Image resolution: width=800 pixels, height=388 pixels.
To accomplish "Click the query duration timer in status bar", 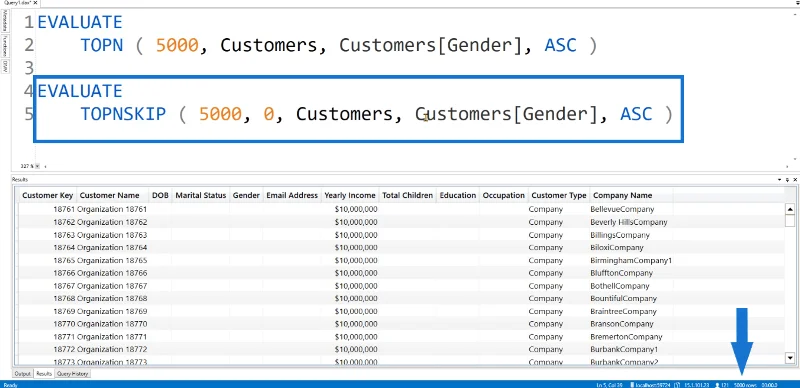I will pos(769,384).
